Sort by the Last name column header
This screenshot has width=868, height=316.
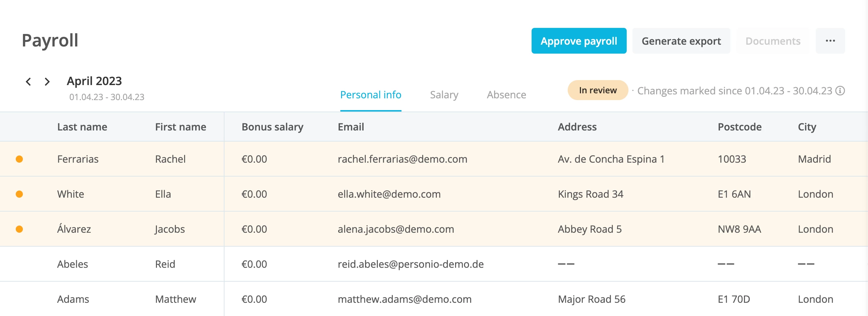(x=82, y=127)
